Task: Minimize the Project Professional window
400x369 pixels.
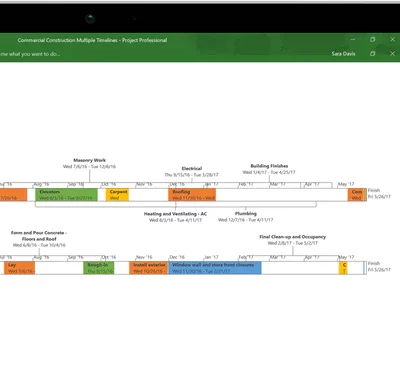Action: 353,40
